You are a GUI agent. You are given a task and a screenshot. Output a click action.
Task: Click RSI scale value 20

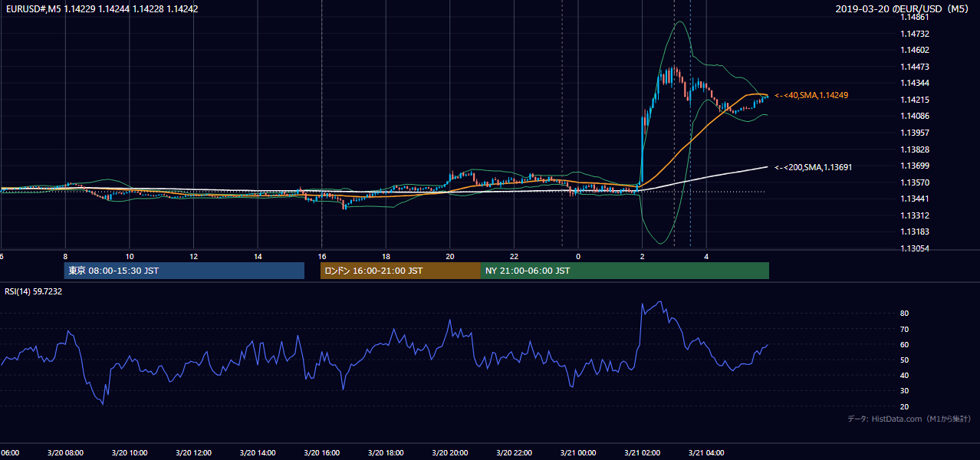pyautogui.click(x=905, y=406)
